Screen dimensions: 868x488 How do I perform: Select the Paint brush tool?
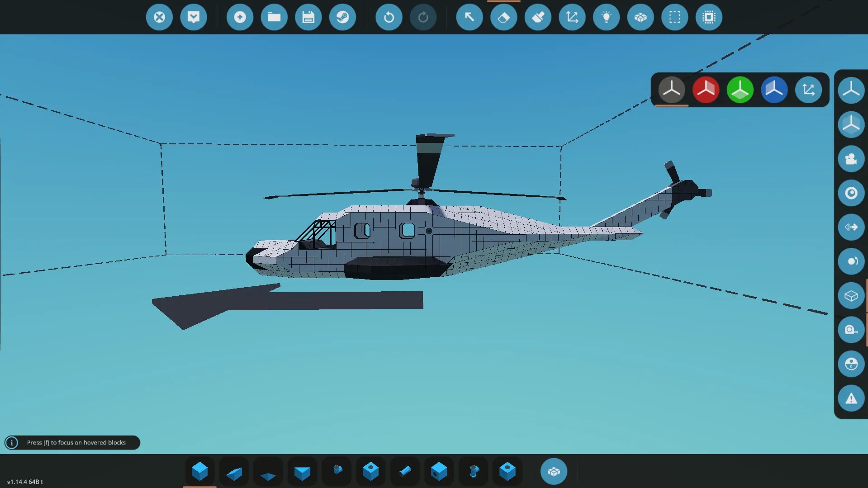click(x=538, y=17)
